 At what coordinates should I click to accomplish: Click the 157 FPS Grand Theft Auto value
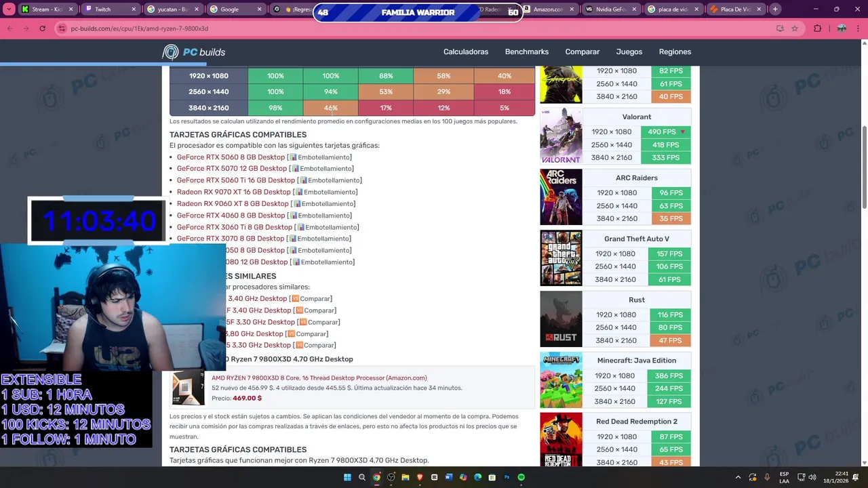coord(671,254)
